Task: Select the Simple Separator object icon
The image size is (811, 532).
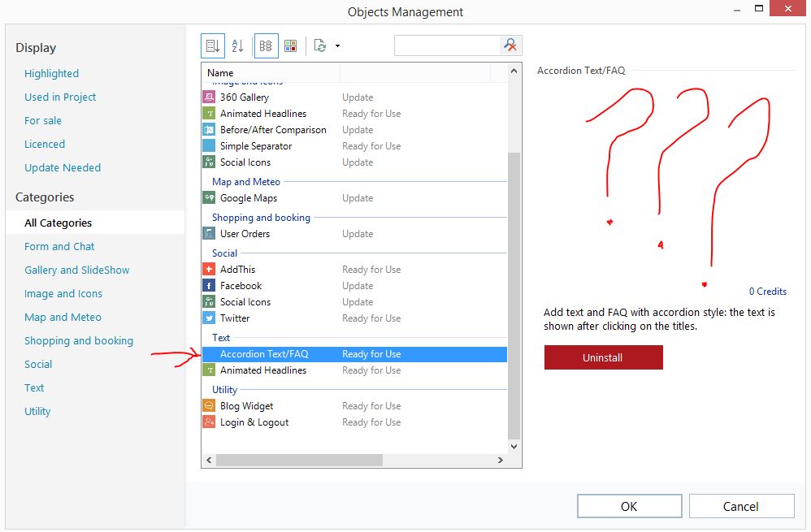Action: [x=209, y=145]
